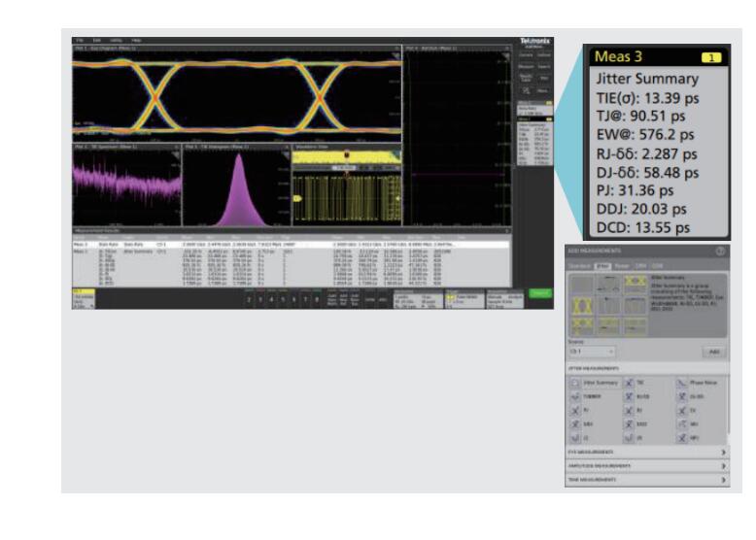
Task: Select the Meas 3 row in results table
Action: 291,245
